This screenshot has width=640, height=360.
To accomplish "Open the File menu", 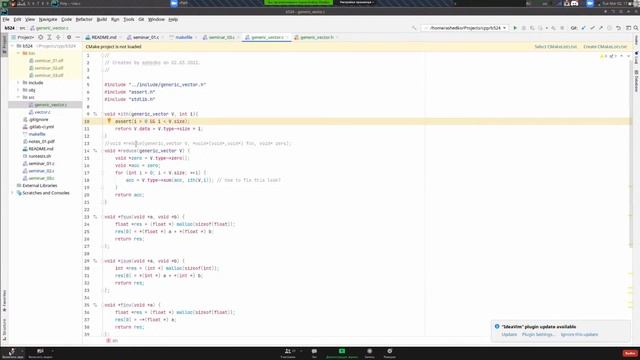I will click(x=6, y=19).
